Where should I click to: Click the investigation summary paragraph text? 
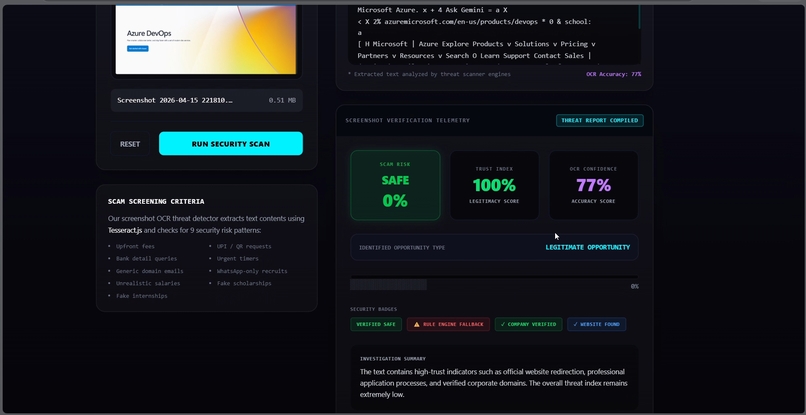click(493, 383)
